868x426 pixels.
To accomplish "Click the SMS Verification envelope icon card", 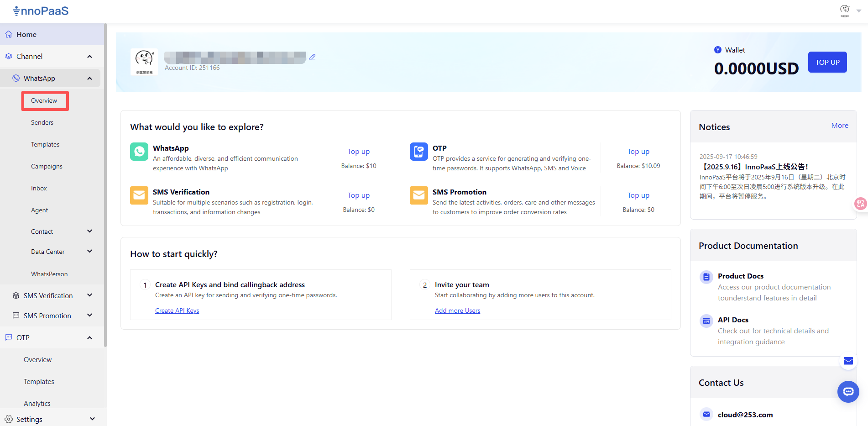I will [139, 195].
